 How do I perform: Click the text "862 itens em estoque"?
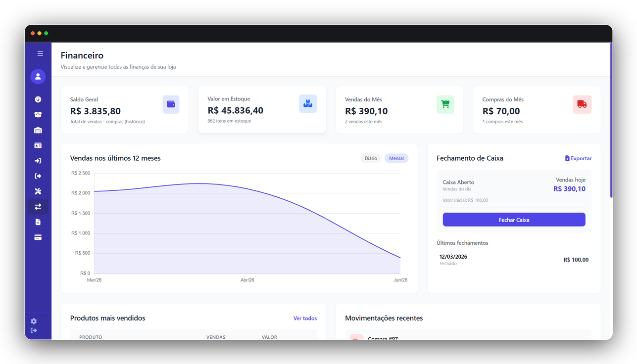[x=229, y=121]
